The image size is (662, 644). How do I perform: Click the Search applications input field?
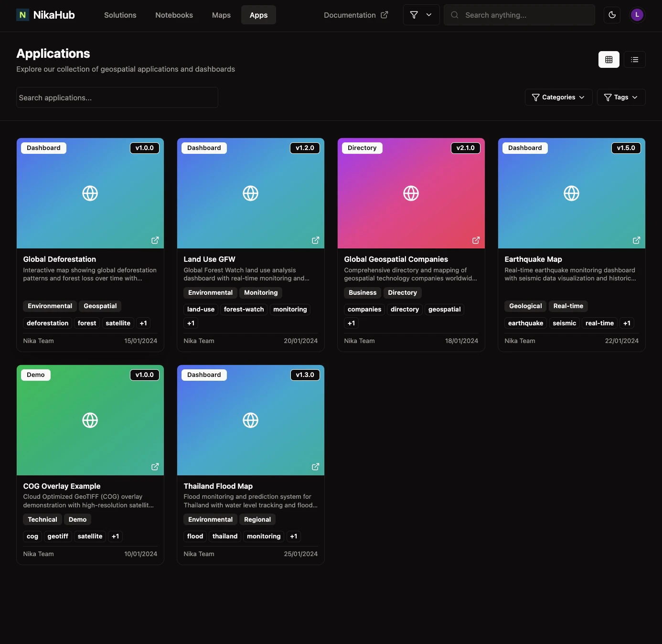coord(117,97)
